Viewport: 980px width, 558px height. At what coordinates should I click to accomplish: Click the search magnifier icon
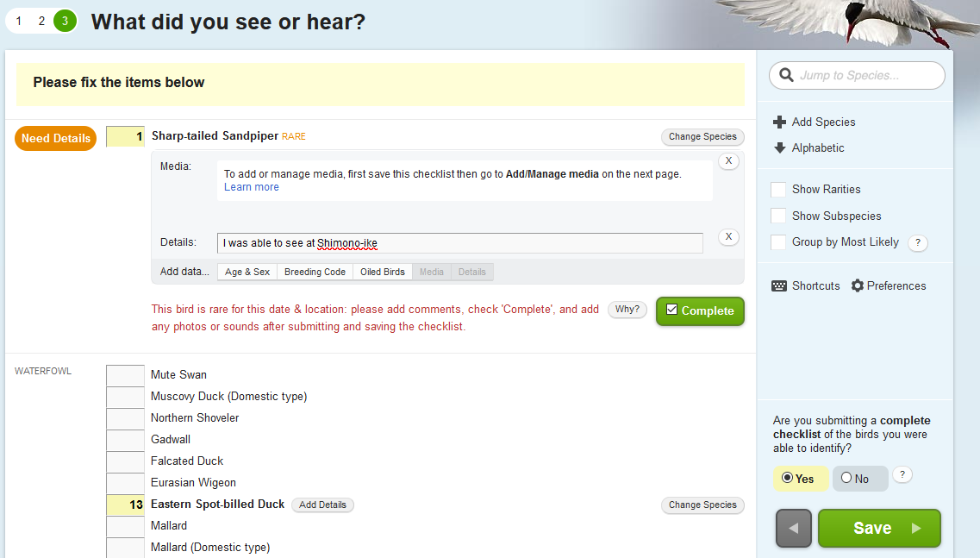pyautogui.click(x=786, y=75)
